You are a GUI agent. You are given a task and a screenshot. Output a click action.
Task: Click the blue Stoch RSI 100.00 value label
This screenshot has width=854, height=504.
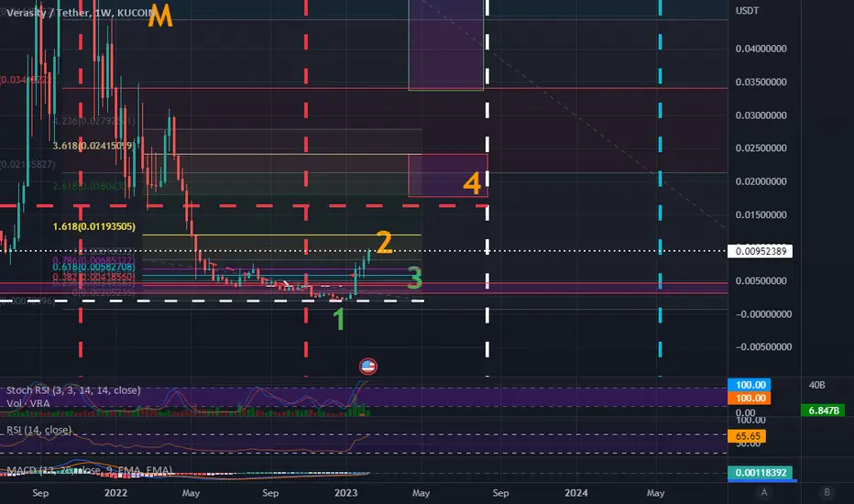tap(750, 385)
